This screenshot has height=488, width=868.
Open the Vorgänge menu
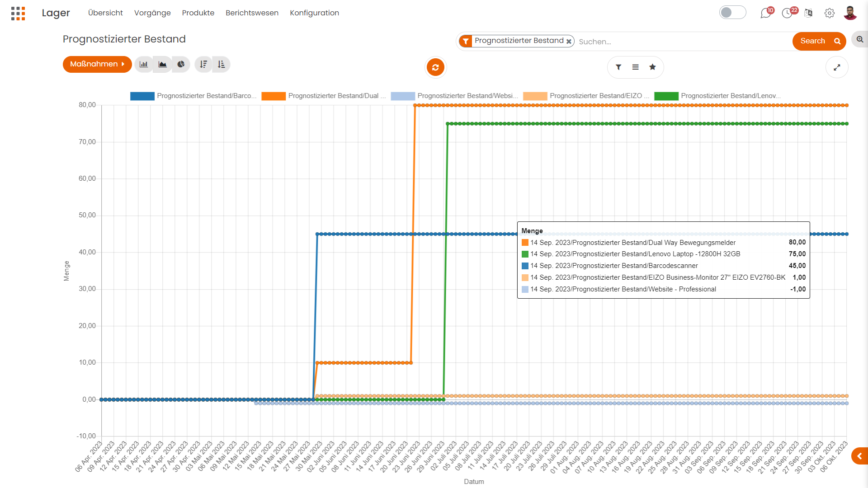pyautogui.click(x=152, y=13)
